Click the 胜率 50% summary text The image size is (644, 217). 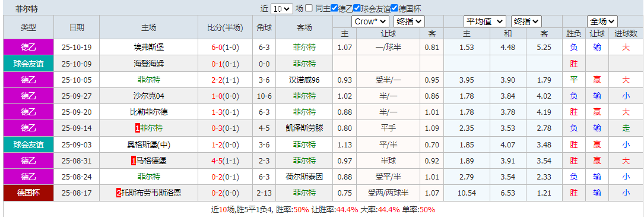(x=293, y=210)
